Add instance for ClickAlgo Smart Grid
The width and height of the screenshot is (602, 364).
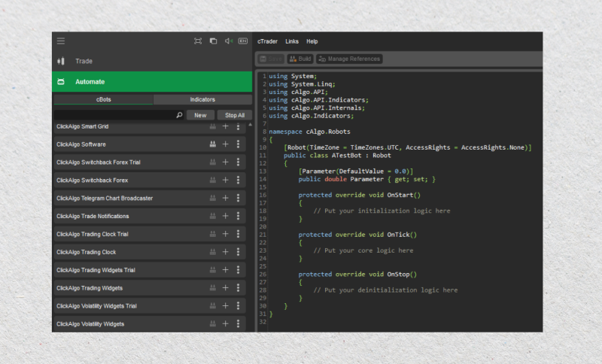pos(225,126)
